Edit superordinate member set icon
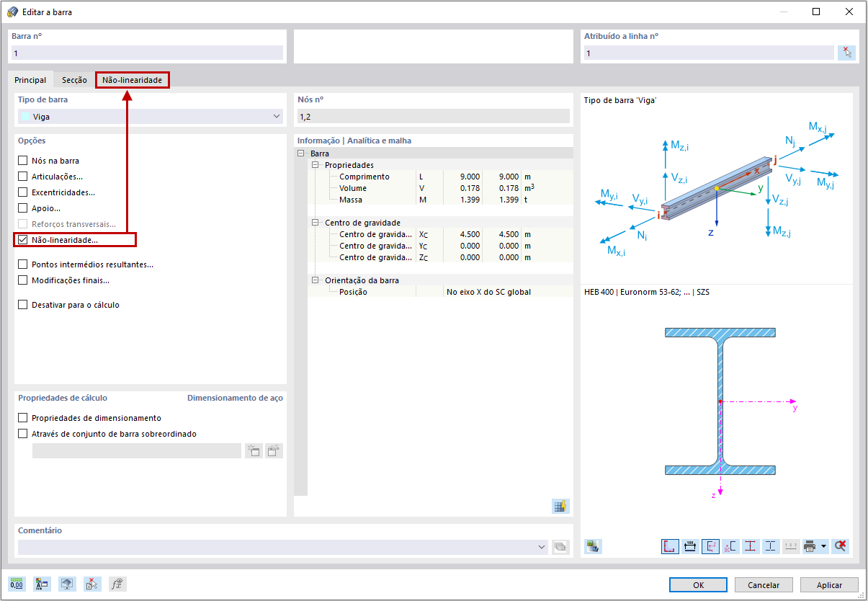Screen dimensions: 868x601 (274, 451)
